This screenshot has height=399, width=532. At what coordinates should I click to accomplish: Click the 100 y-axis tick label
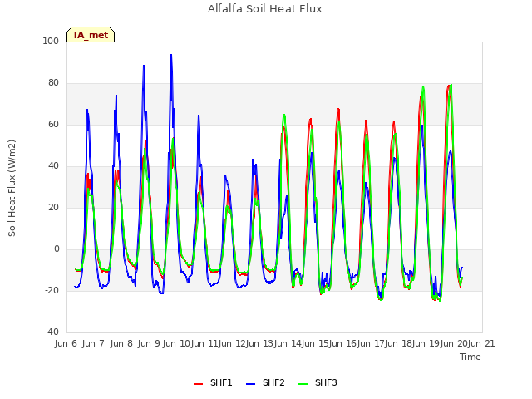coord(51,42)
